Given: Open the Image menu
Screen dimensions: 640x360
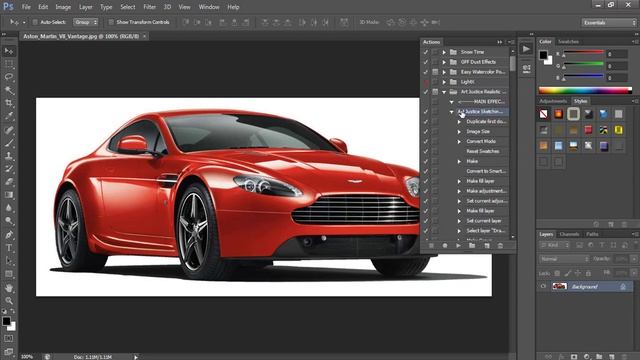Looking at the screenshot, I should pyautogui.click(x=63, y=7).
